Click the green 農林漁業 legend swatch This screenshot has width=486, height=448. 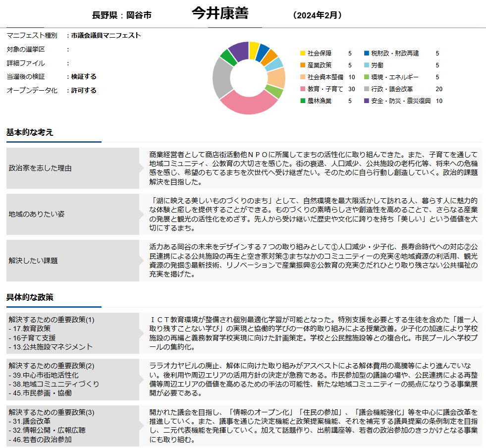click(303, 101)
